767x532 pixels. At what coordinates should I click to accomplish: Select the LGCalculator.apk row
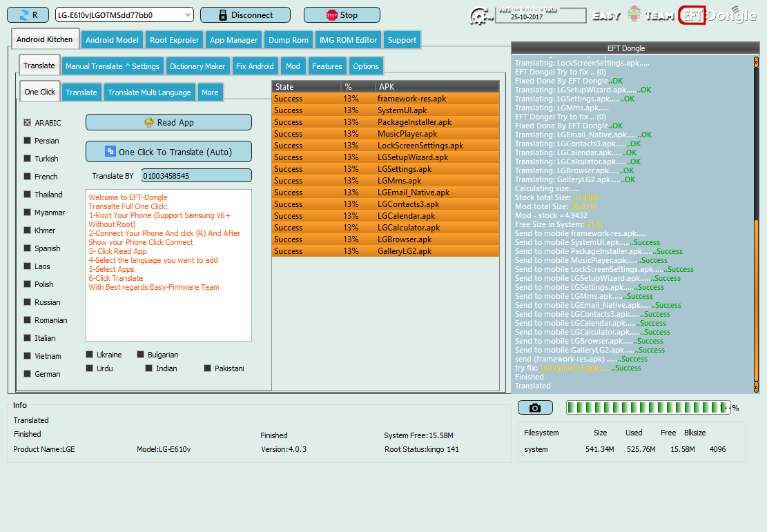tap(385, 228)
